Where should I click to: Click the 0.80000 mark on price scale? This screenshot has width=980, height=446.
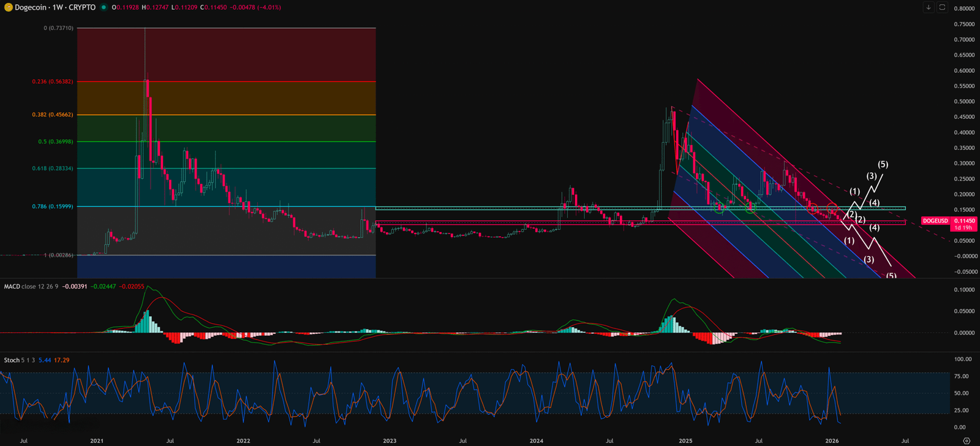click(x=964, y=9)
